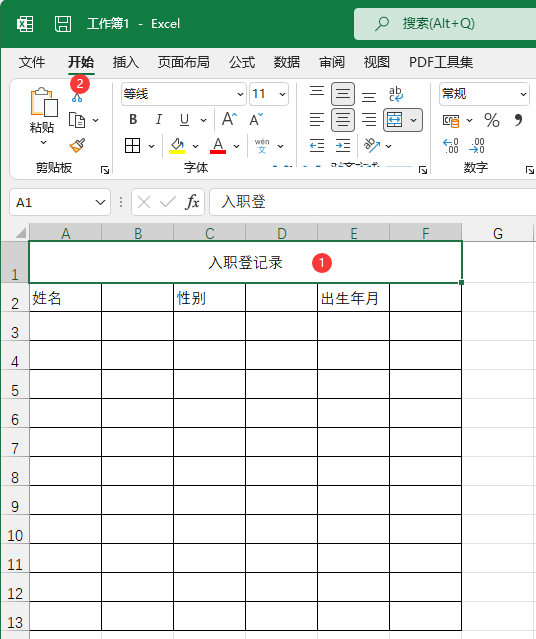The height and width of the screenshot is (639, 536).
Task: Click the Increase Font Size icon
Action: coord(229,119)
